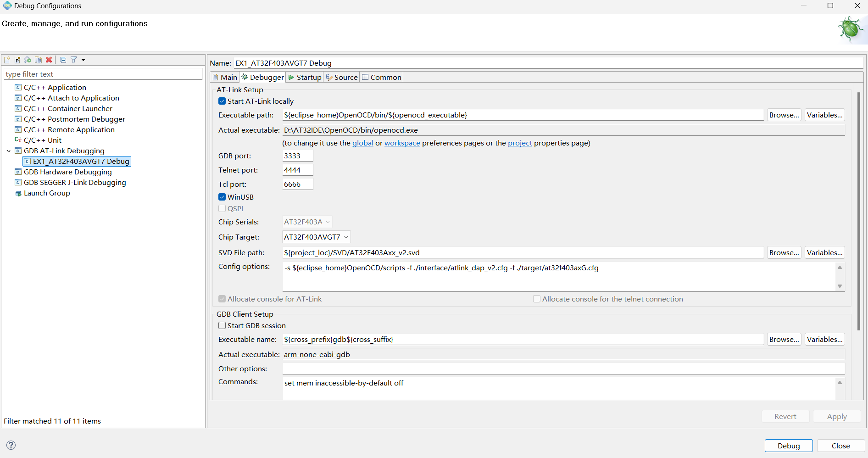Screen dimensions: 868x458
Task: Click Variables for SVD File path
Action: (x=824, y=252)
